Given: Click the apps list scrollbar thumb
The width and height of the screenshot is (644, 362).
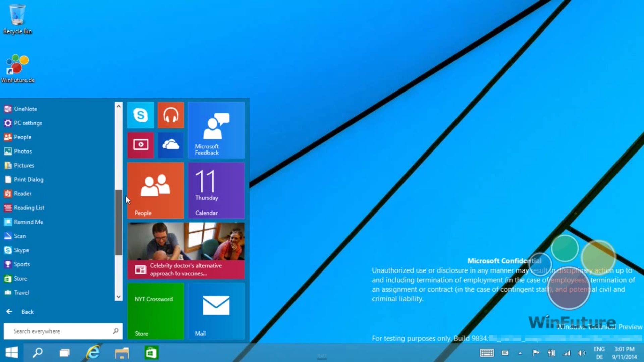Looking at the screenshot, I should [118, 223].
